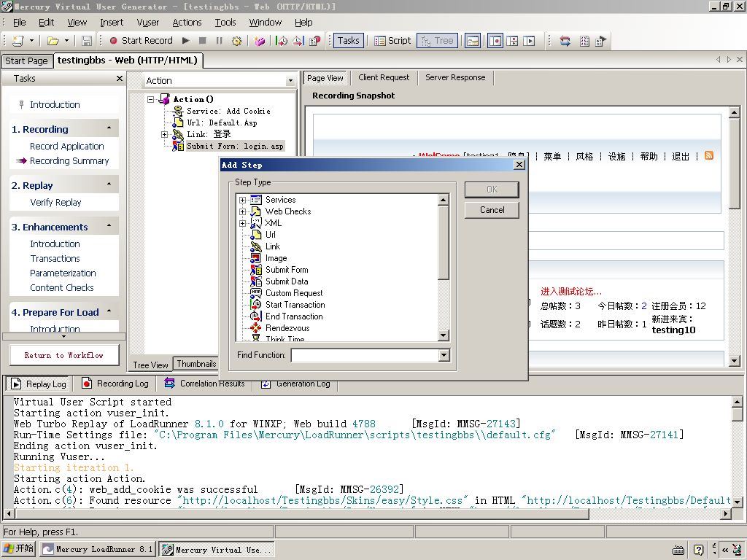Click the purple wizard toolbar icon

(x=259, y=41)
